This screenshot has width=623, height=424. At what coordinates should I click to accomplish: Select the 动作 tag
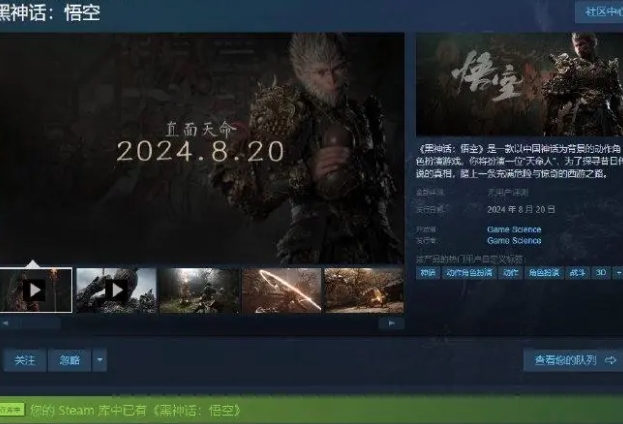coord(511,273)
